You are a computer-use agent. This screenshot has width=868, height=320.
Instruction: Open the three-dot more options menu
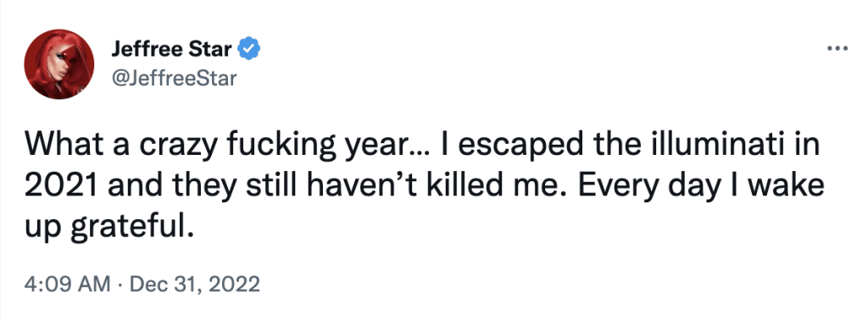point(837,48)
